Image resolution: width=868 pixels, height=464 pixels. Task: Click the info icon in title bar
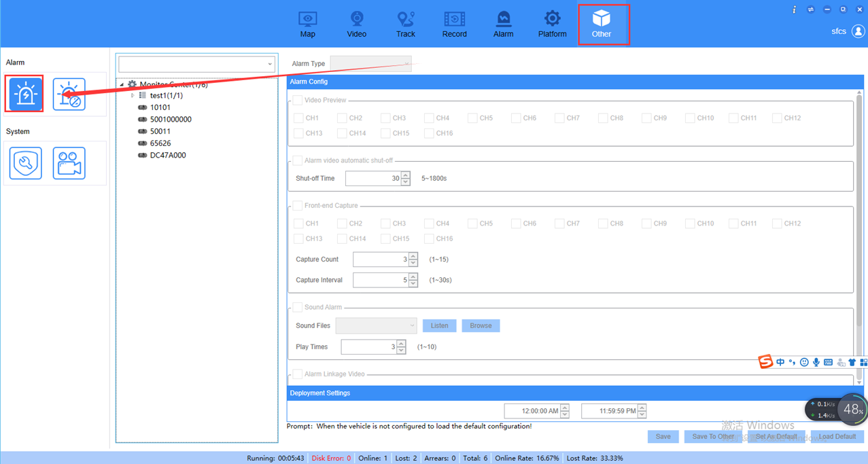pos(794,10)
